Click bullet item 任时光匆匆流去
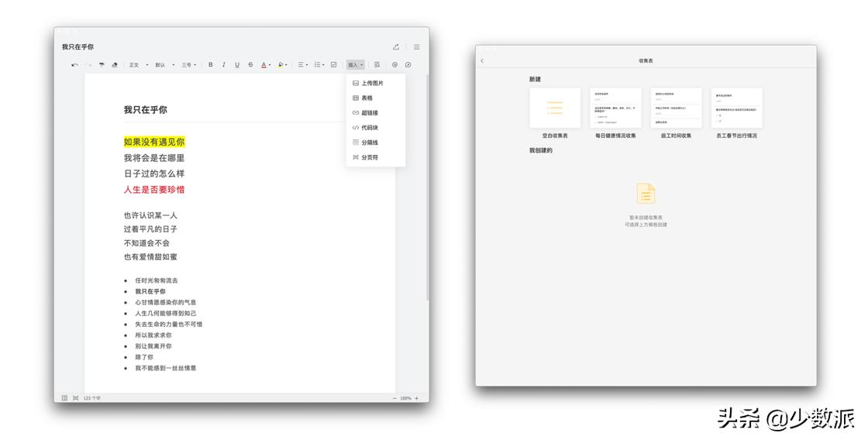Viewport: 868px width, 443px height. point(157,280)
